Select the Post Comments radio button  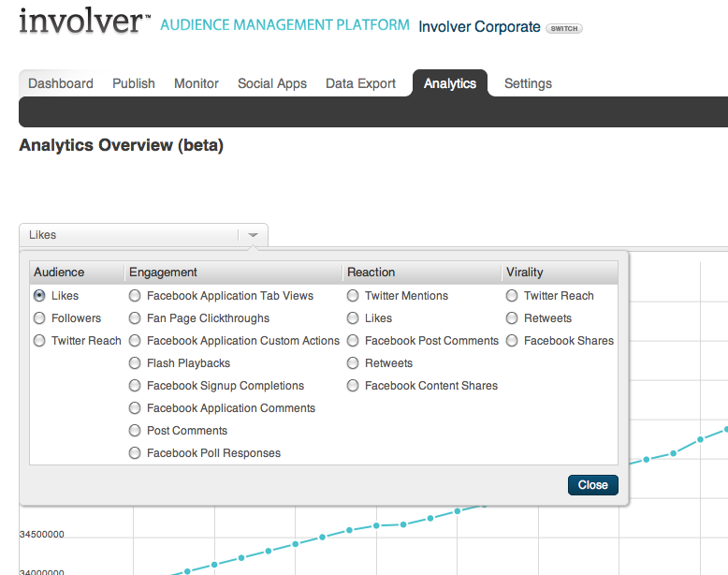pos(135,431)
